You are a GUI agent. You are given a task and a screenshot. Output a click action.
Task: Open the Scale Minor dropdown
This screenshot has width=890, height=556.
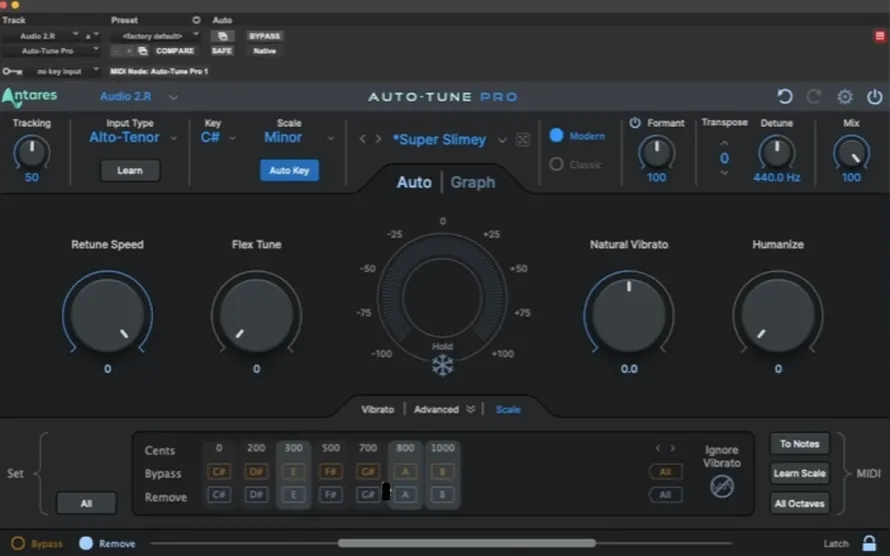point(299,137)
